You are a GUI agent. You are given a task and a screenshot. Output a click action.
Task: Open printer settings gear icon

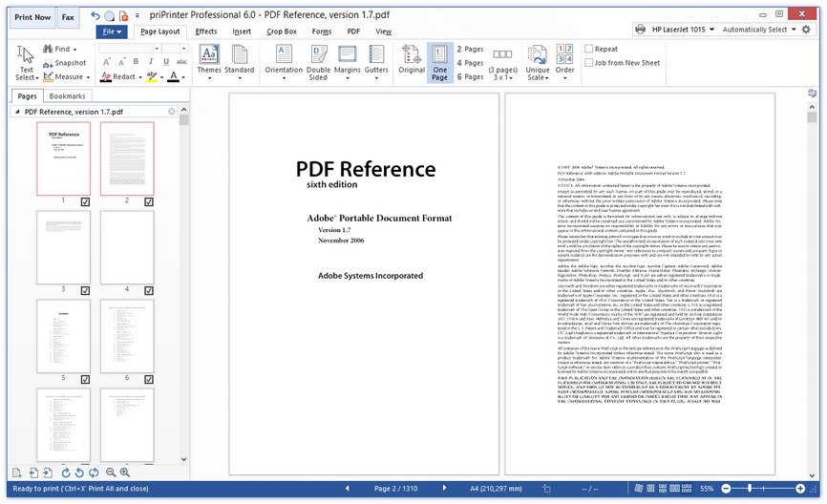coord(806,30)
